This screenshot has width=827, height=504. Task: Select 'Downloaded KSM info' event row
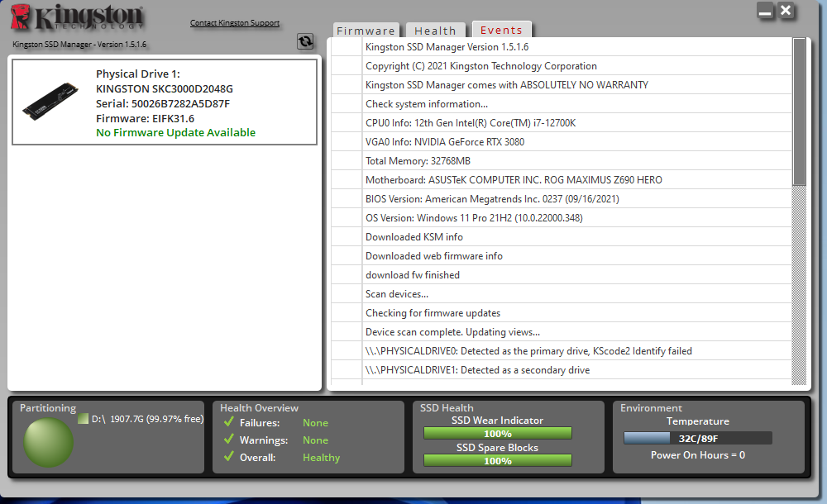pyautogui.click(x=562, y=236)
